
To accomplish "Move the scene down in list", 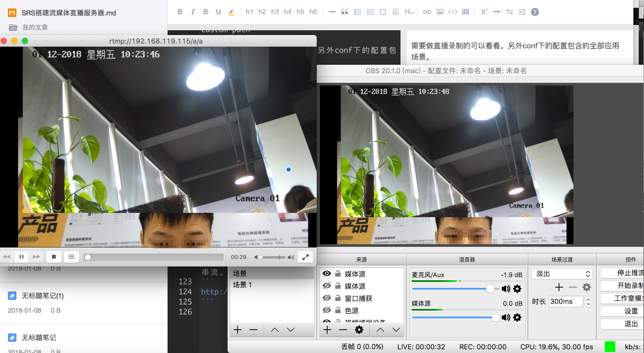I will pos(290,330).
